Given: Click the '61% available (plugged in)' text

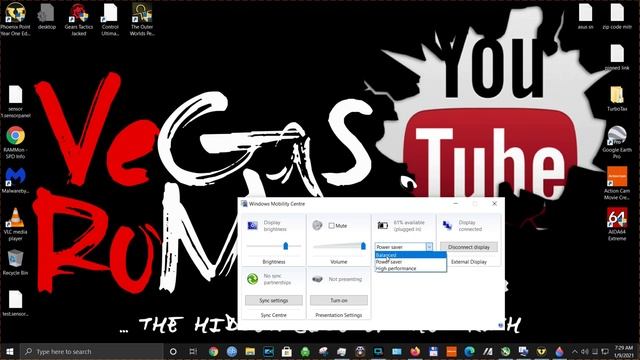Looking at the screenshot, I should pos(409,226).
